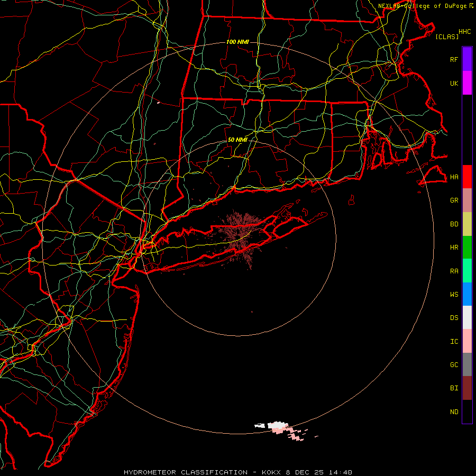Image resolution: width=476 pixels, height=476 pixels.
Task: Click the BD legend label
Action: pyautogui.click(x=454, y=224)
